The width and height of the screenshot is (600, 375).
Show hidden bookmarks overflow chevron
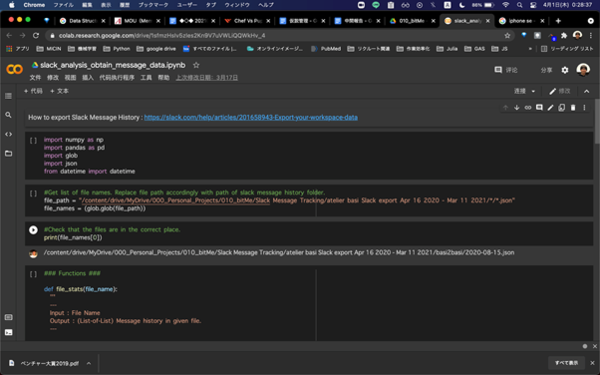[530, 49]
